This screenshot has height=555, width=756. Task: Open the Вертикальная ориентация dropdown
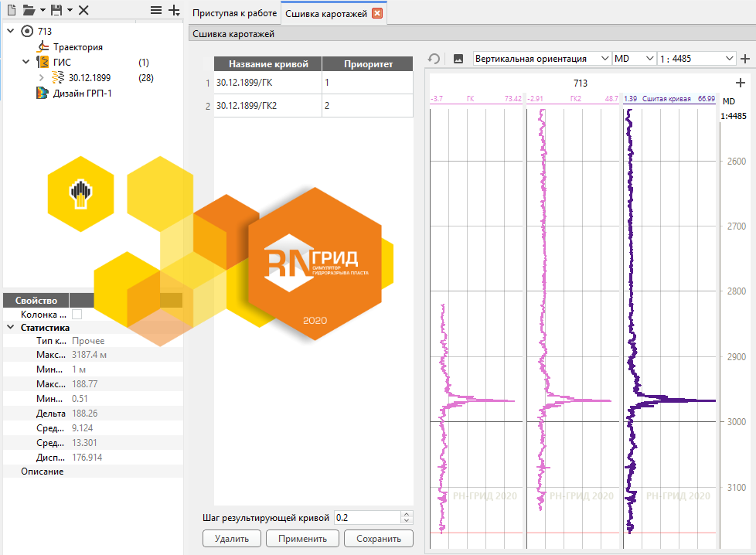pyautogui.click(x=542, y=59)
